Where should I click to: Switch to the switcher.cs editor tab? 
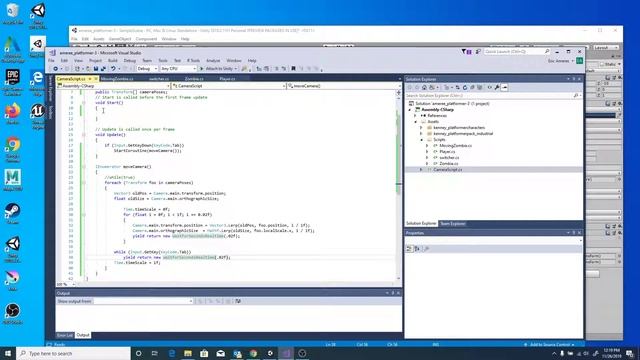(x=159, y=79)
